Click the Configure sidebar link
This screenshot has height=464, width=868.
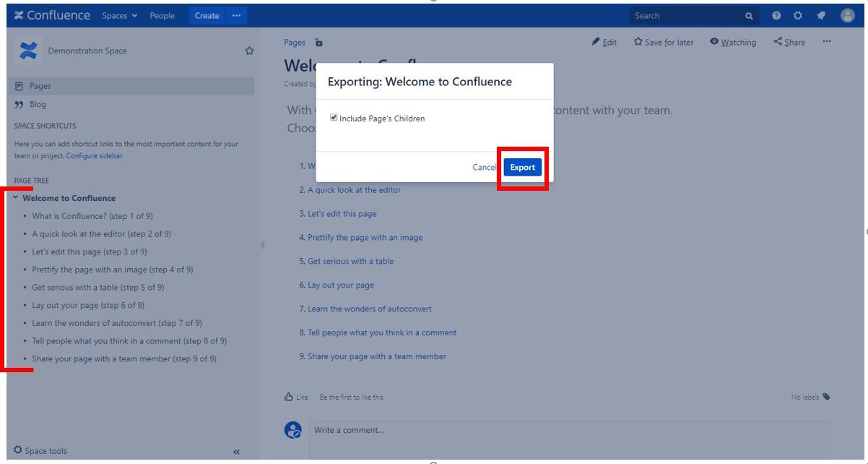coord(95,155)
